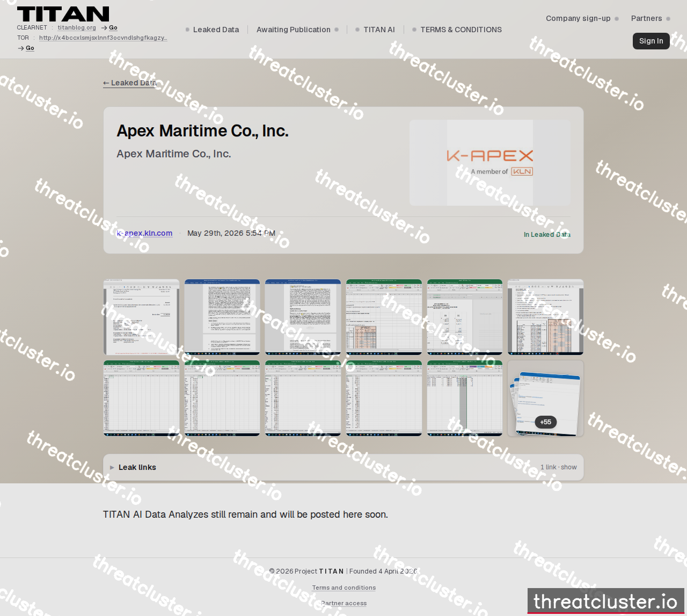
Task: Open the third screenshot thumbnail in the top row
Action: [x=303, y=317]
